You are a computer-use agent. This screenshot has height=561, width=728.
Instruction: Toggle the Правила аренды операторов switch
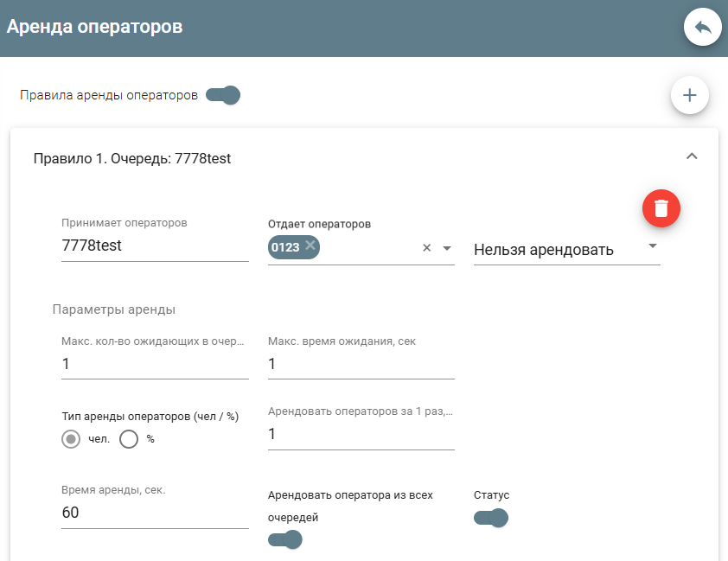(223, 95)
